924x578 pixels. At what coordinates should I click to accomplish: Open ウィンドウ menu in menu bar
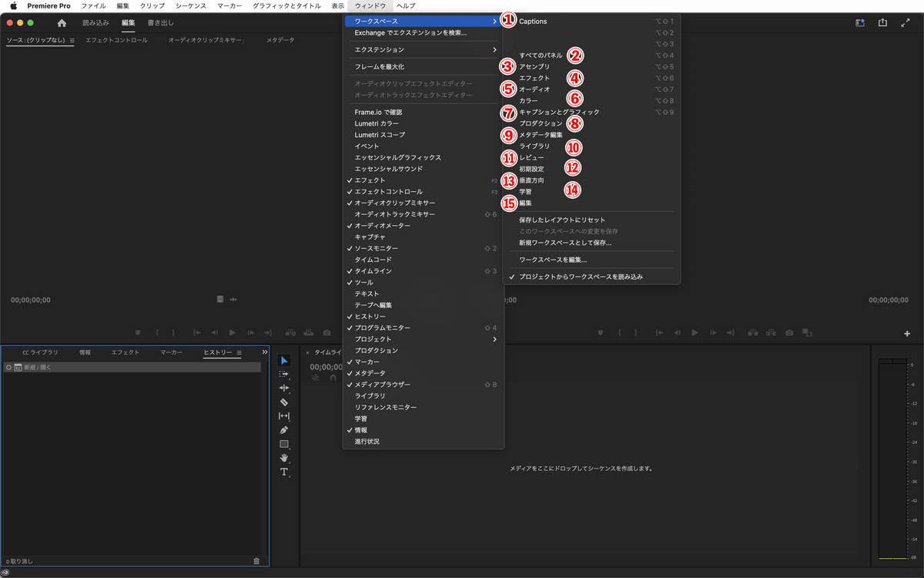coord(370,5)
